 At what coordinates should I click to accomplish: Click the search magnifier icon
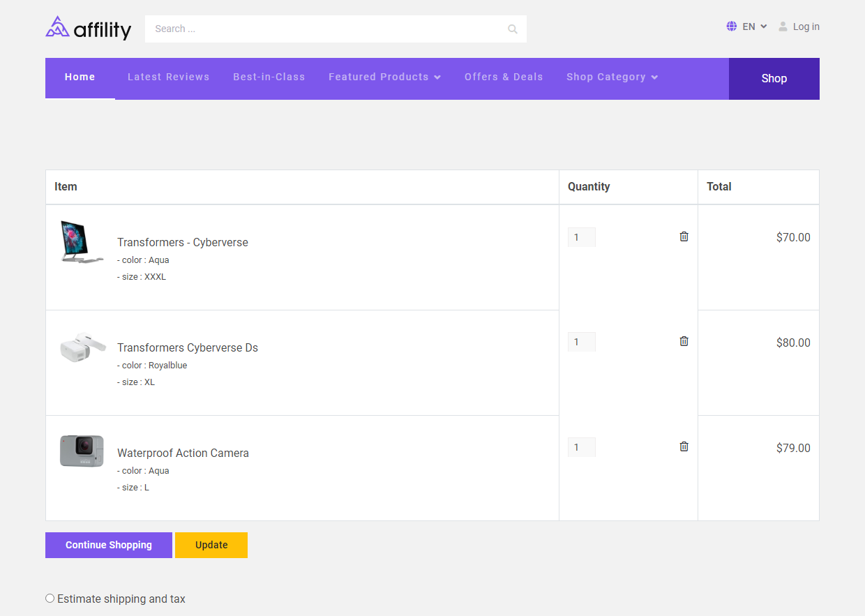pos(513,29)
